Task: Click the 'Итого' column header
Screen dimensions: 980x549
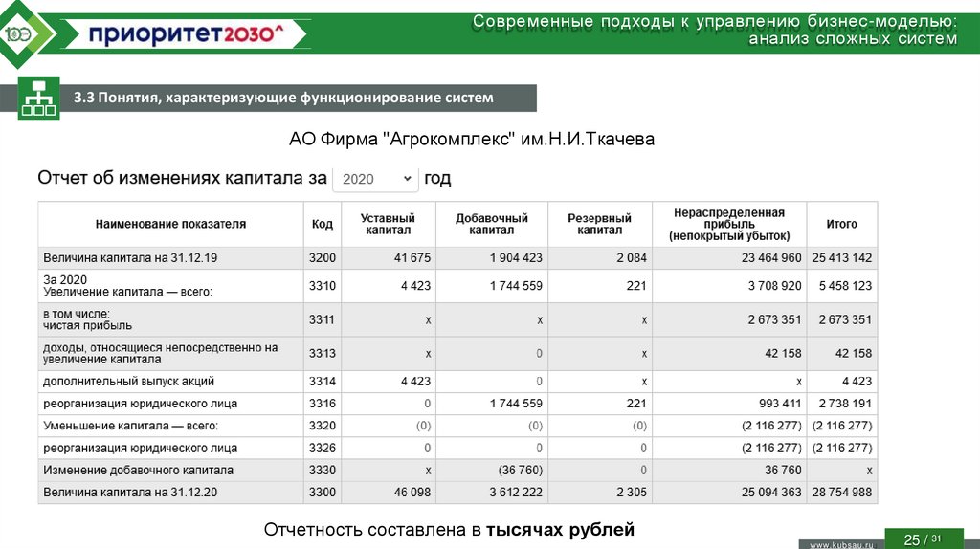Action: pyautogui.click(x=842, y=224)
